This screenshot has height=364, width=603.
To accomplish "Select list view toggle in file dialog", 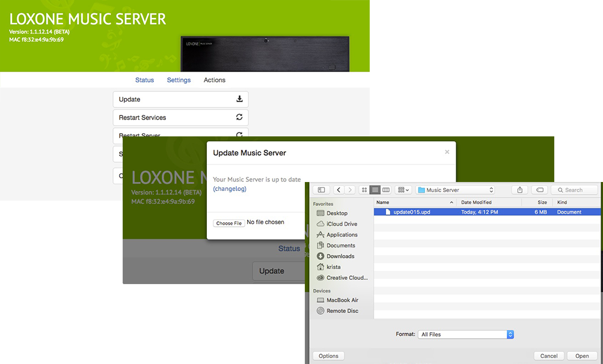I will [375, 190].
